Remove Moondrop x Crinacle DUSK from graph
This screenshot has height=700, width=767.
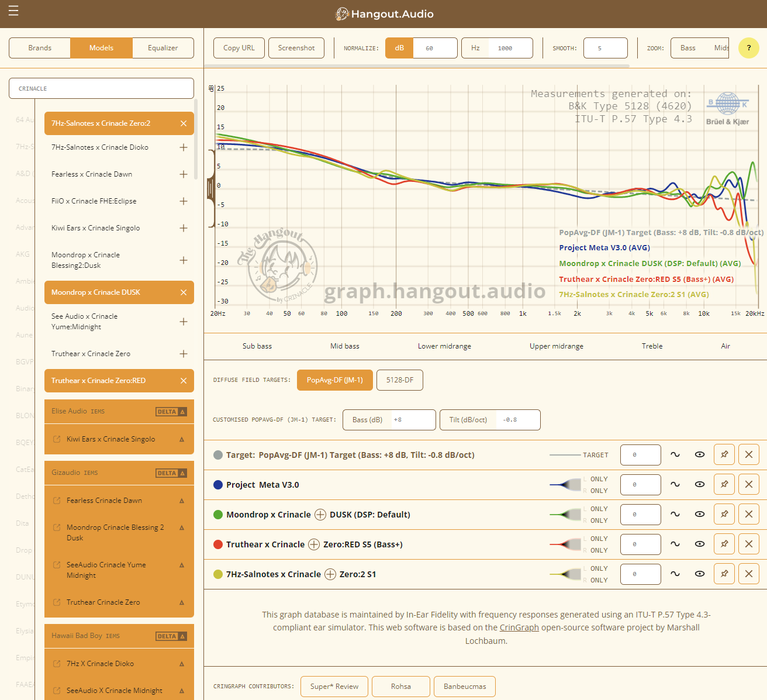click(x=184, y=292)
